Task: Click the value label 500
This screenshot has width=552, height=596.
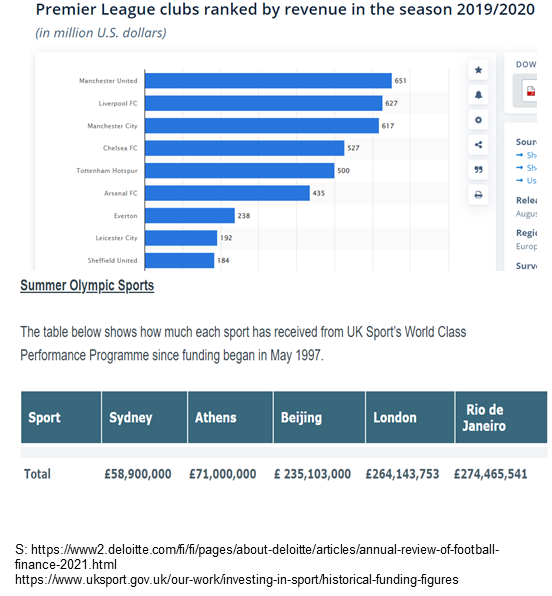Action: (x=343, y=171)
